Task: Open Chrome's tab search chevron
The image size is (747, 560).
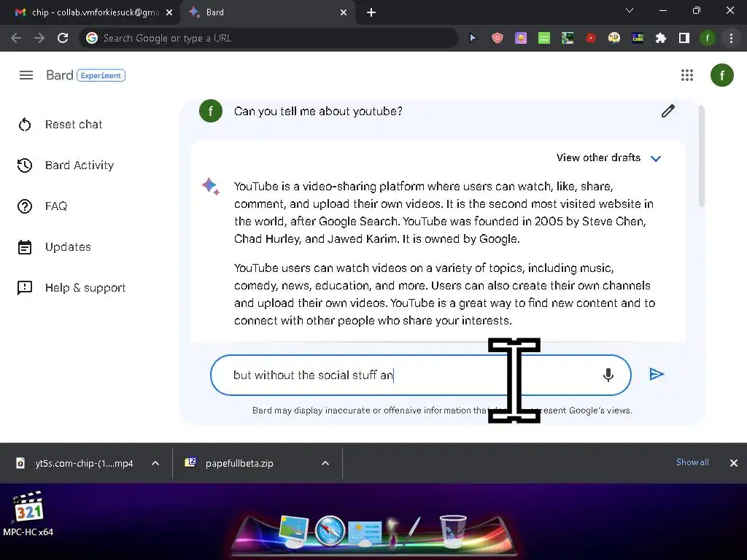Action: 630,10
